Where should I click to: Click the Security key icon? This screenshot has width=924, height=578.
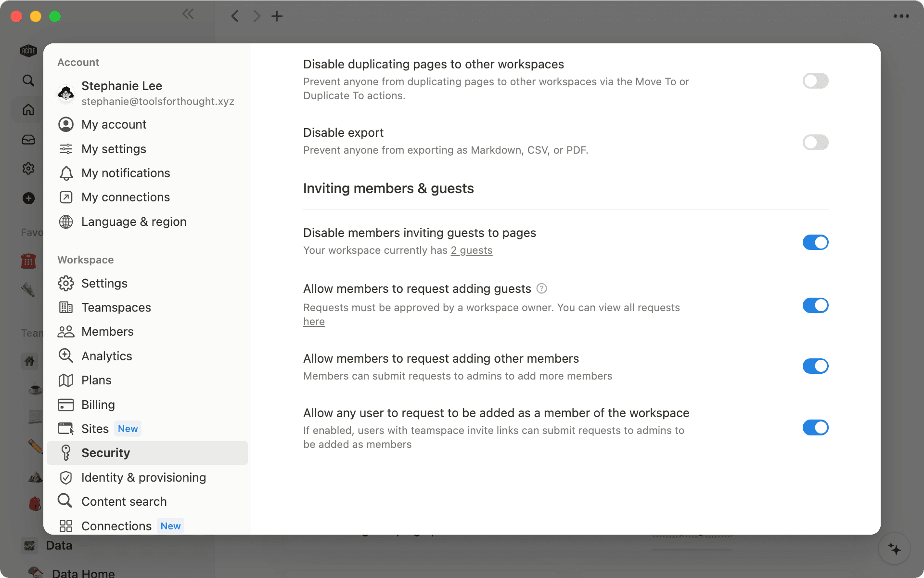(66, 453)
